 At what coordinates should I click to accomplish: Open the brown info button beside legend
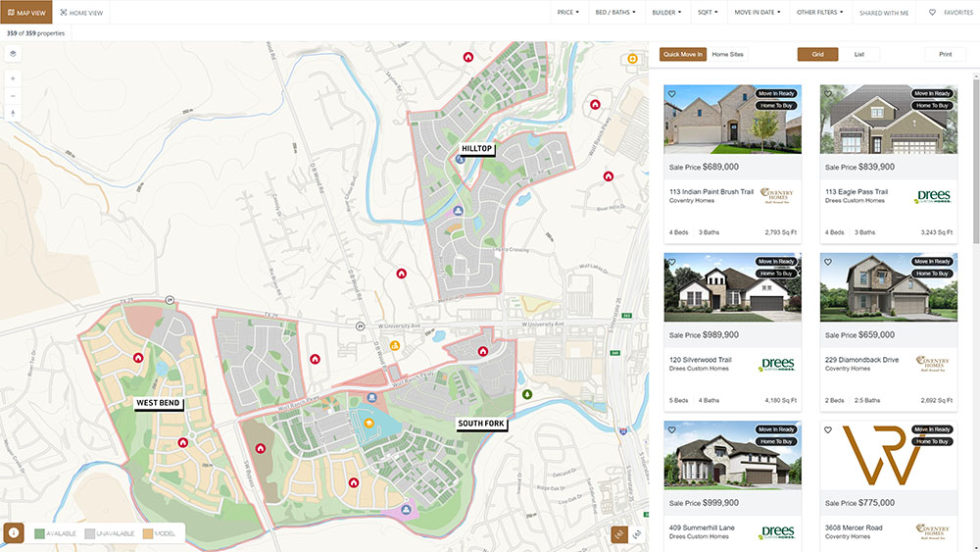(14, 533)
